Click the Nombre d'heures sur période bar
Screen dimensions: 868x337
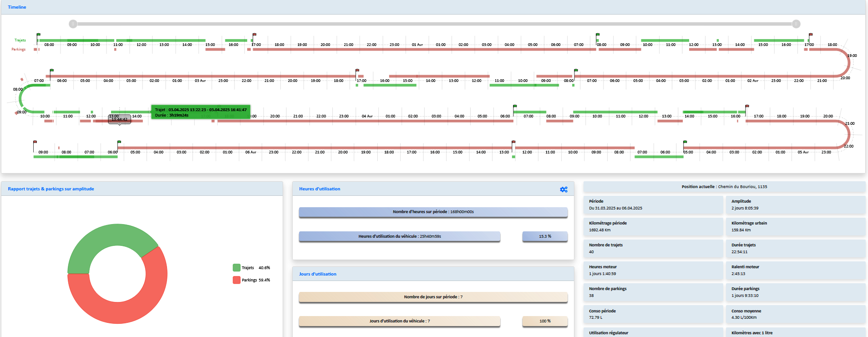click(433, 212)
